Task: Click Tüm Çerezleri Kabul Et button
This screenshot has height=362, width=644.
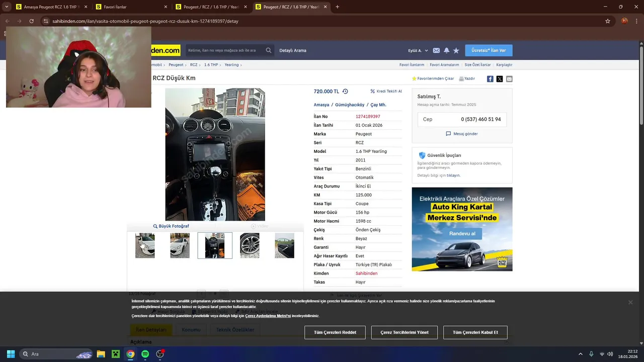Action: pos(475,332)
